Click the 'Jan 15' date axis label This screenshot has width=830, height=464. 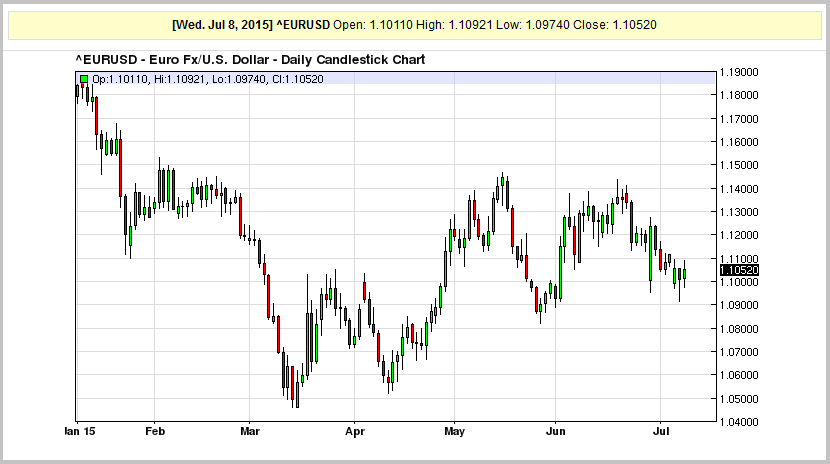point(80,431)
